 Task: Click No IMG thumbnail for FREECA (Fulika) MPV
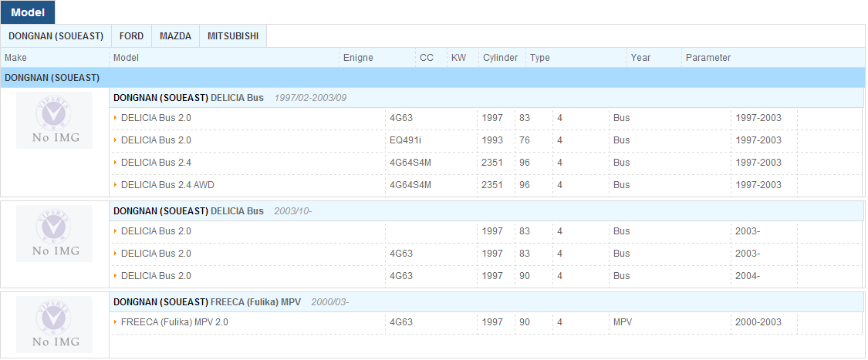tap(54, 325)
